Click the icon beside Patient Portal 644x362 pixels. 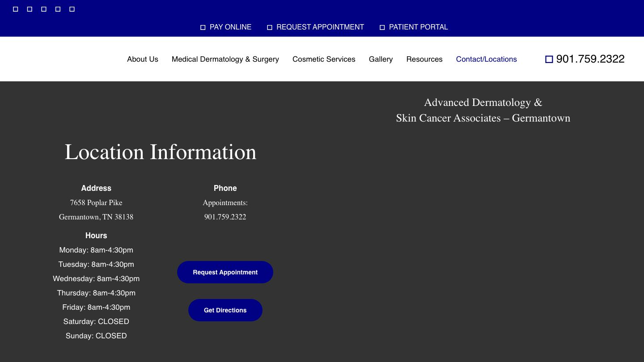pyautogui.click(x=382, y=27)
